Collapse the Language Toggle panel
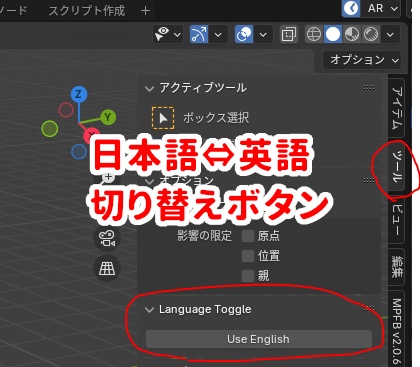Screen dimensions: 420x367 (x=149, y=310)
